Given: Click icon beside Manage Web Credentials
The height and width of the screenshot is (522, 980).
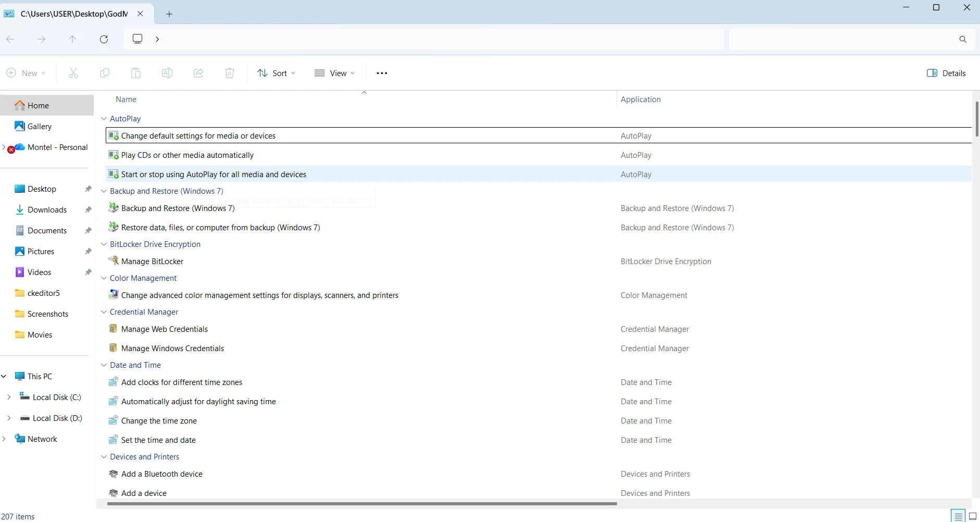Looking at the screenshot, I should click(x=113, y=328).
